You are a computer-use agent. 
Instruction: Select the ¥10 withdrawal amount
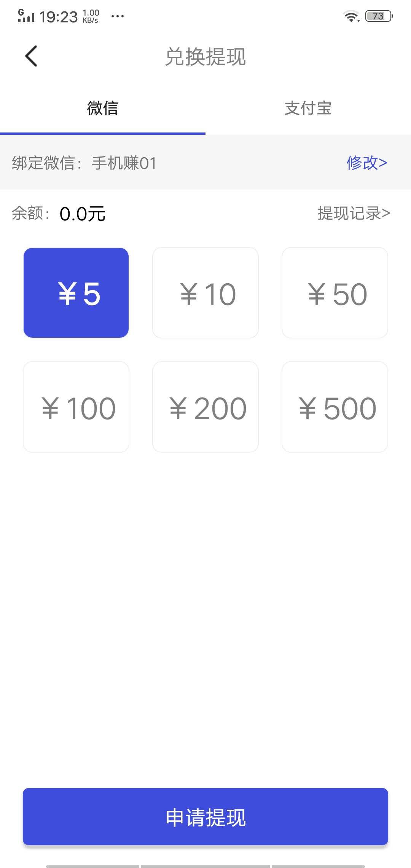pyautogui.click(x=205, y=293)
